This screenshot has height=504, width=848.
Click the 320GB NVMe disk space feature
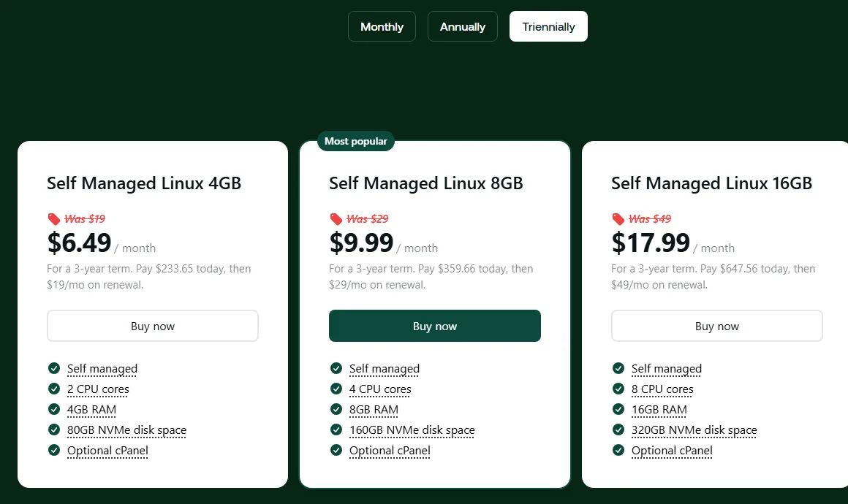[694, 430]
